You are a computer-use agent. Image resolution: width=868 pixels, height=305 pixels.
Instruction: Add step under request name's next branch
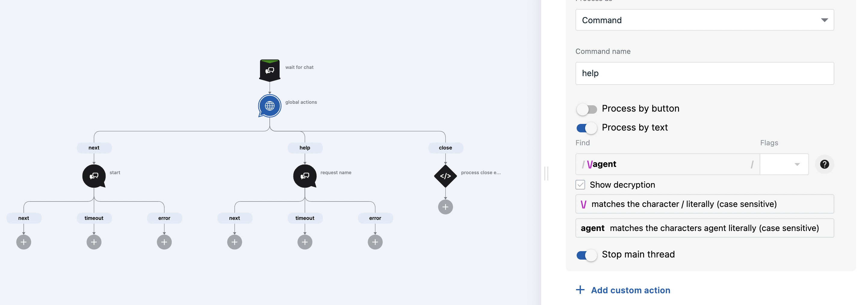tap(234, 242)
